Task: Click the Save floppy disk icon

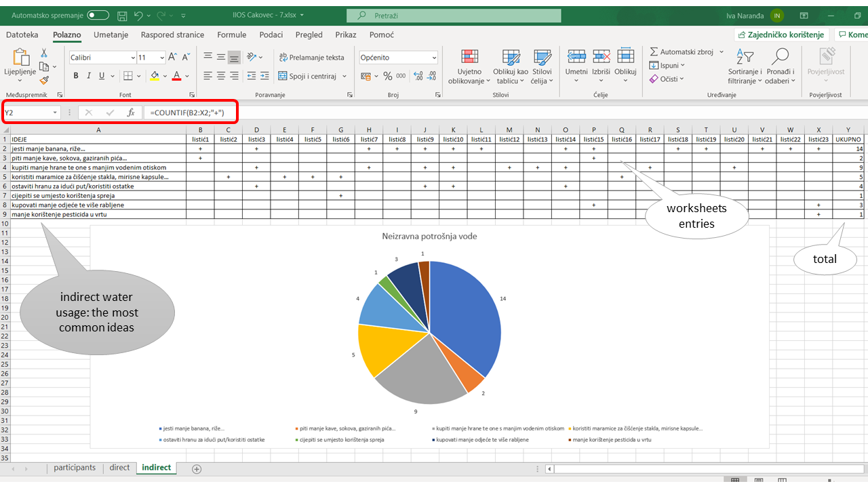Action: (122, 15)
